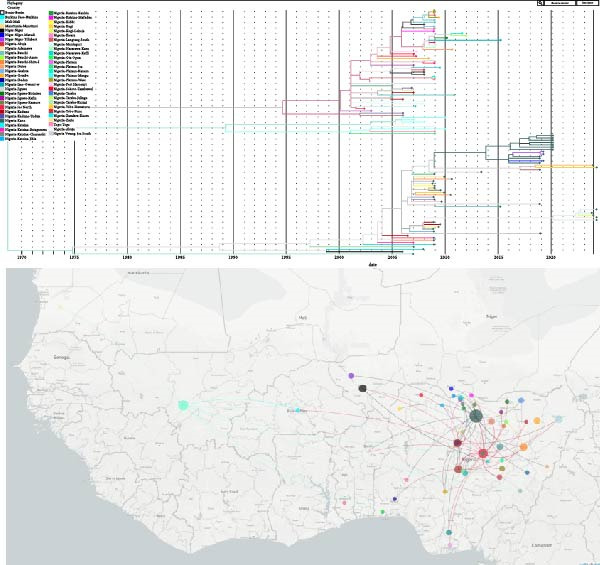
Task: Click the wide middle button above tree
Action: tap(560, 3)
